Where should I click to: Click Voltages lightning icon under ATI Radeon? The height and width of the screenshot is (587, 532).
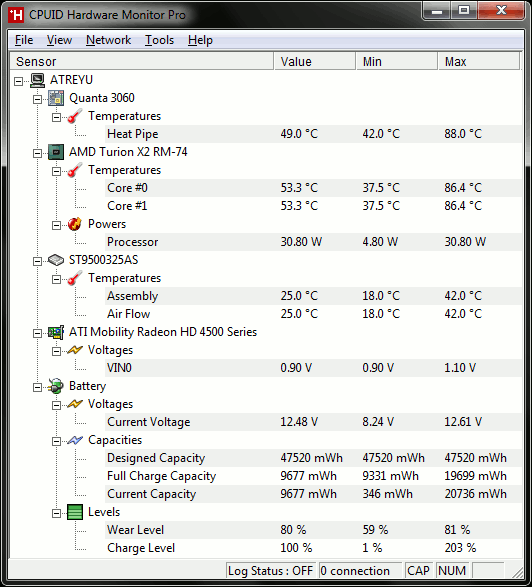pyautogui.click(x=75, y=350)
